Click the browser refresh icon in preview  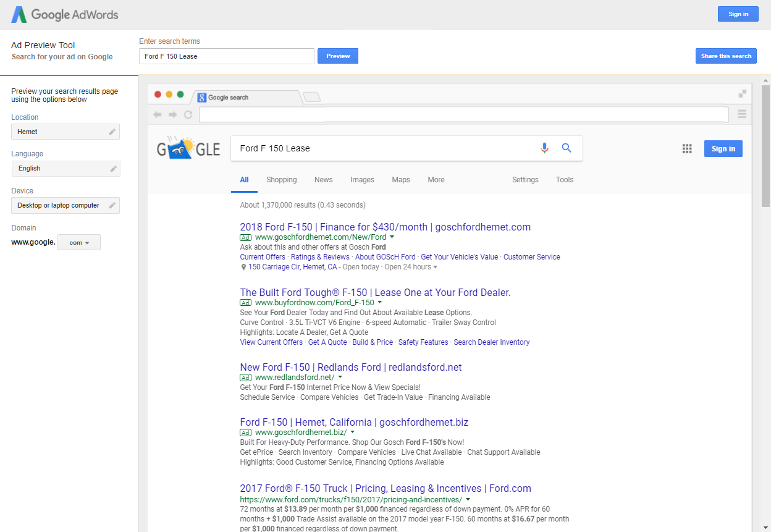click(188, 114)
